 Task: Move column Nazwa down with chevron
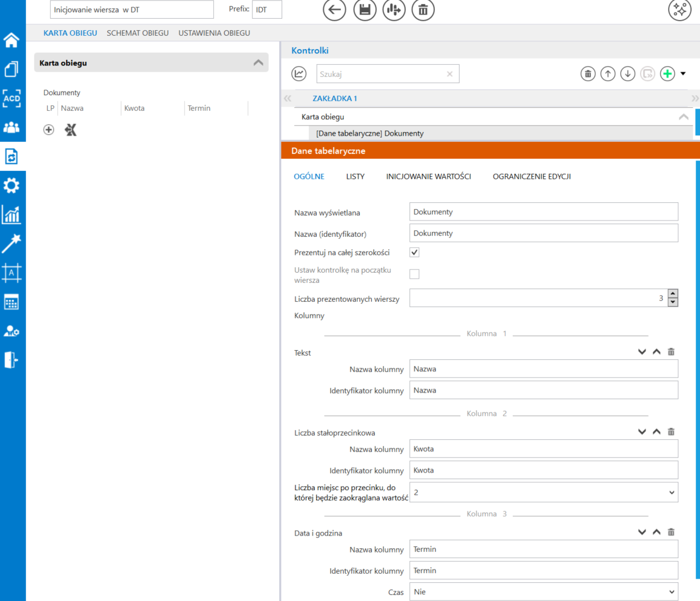(x=642, y=352)
